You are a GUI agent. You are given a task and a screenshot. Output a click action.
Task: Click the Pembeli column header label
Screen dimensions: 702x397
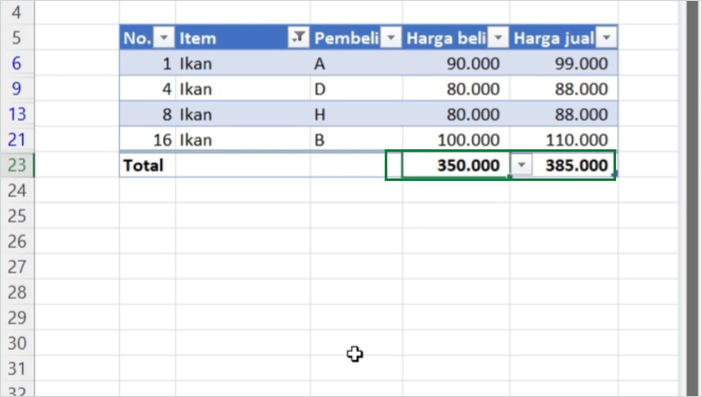(347, 38)
